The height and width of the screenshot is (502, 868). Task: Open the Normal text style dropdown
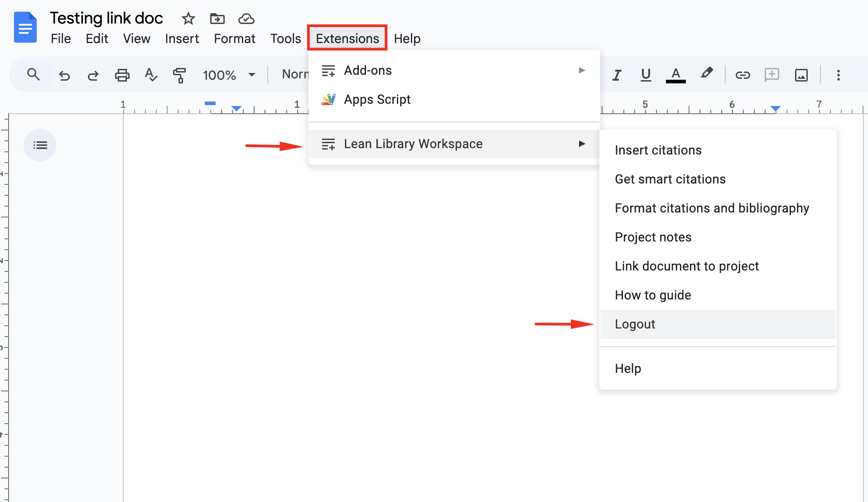294,74
